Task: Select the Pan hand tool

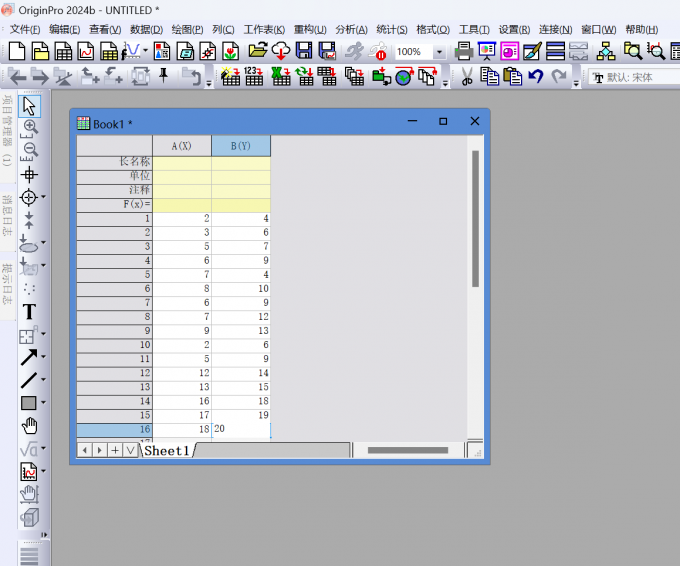Action: tap(29, 425)
